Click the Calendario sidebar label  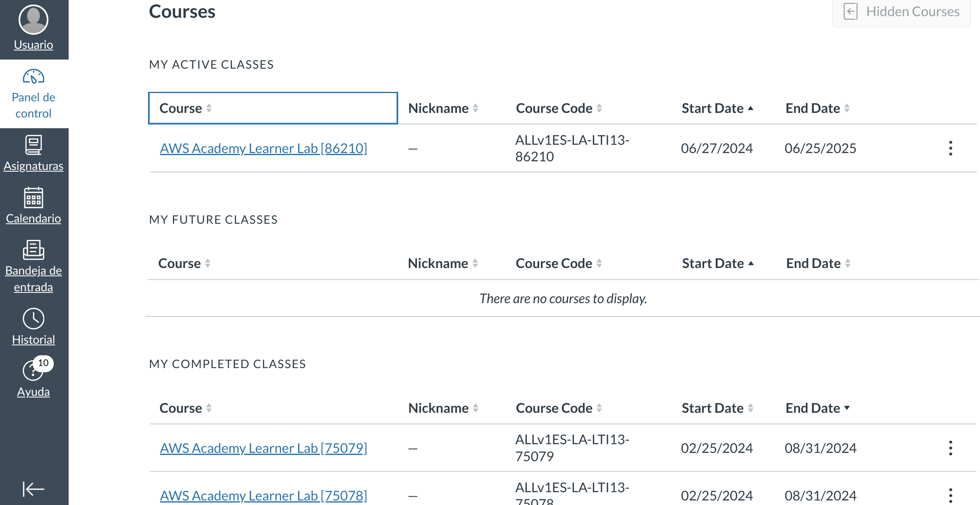click(33, 218)
